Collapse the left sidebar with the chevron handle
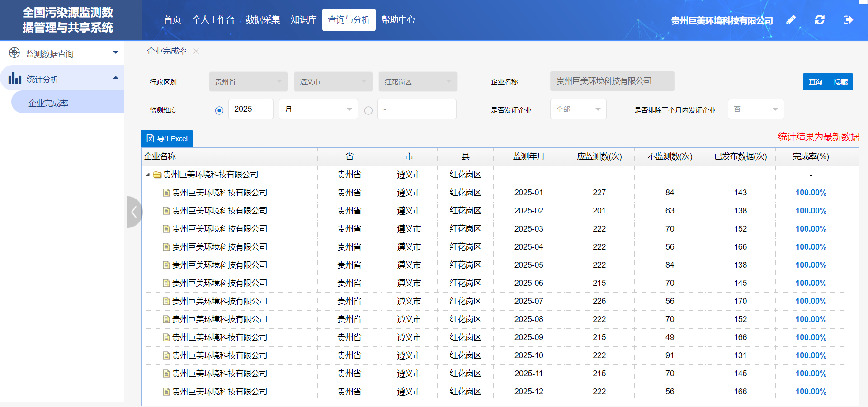This screenshot has height=407, width=868. pyautogui.click(x=133, y=212)
